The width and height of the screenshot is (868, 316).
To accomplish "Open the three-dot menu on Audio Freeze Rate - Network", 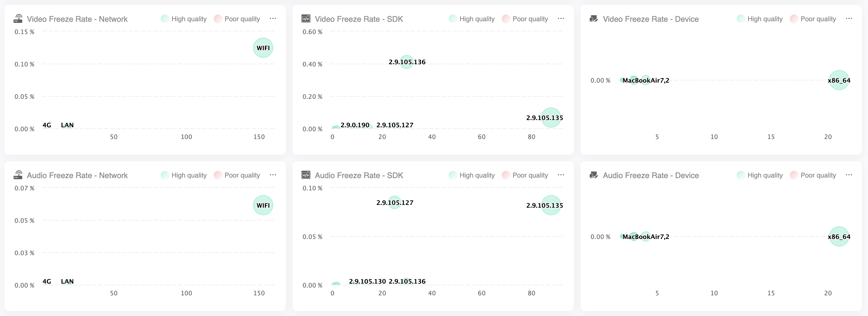I will pos(273,175).
